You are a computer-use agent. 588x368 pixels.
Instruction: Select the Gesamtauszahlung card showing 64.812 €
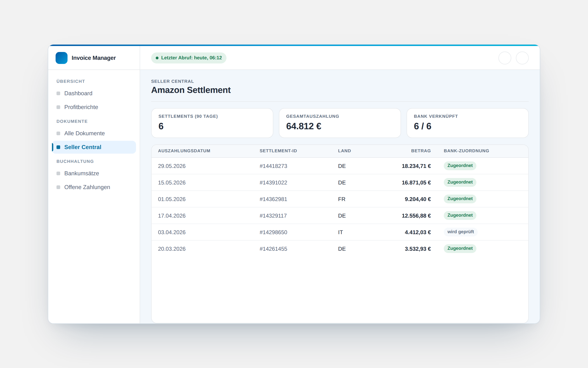(x=340, y=123)
